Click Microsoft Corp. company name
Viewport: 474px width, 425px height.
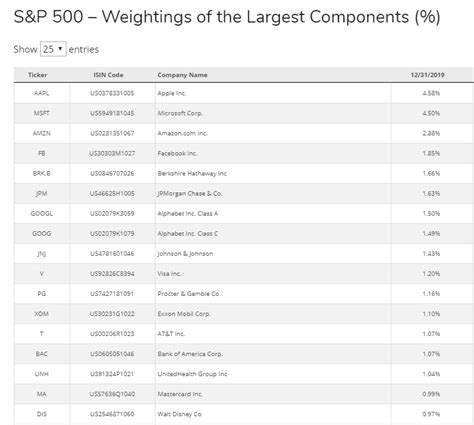[180, 113]
